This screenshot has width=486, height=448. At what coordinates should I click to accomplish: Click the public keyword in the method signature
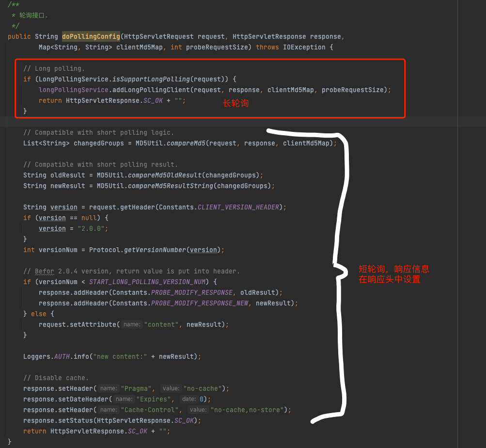point(19,37)
